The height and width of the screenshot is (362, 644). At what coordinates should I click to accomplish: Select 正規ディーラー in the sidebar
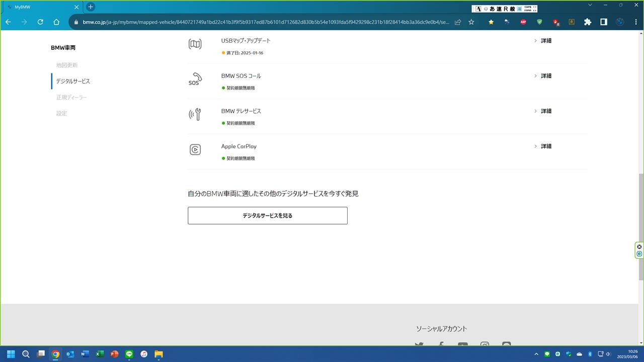(x=71, y=98)
